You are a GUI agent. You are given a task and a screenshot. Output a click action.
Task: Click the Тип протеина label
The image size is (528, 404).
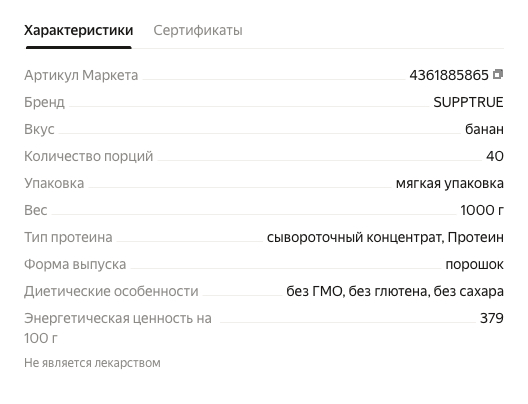coord(68,237)
